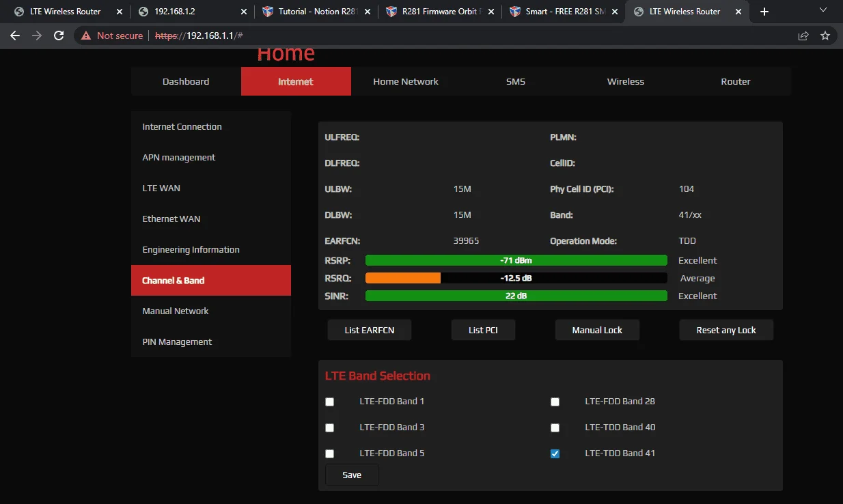Close the first LTE Wireless Router tab
This screenshot has width=843, height=504.
pyautogui.click(x=120, y=12)
